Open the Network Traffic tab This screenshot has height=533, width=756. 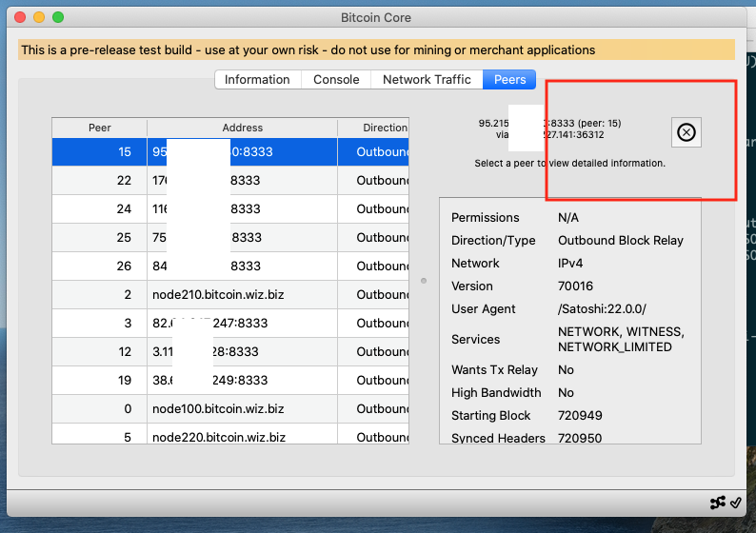[427, 80]
